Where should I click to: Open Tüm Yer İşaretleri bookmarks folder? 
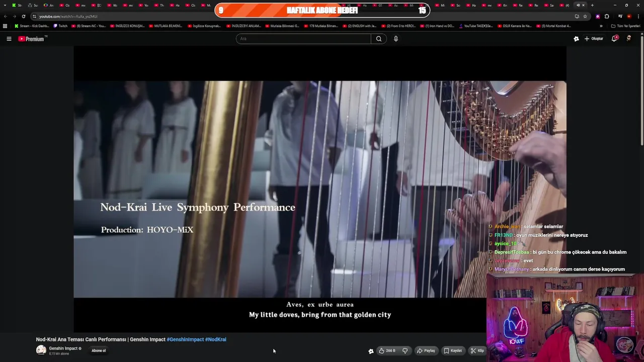point(625,26)
